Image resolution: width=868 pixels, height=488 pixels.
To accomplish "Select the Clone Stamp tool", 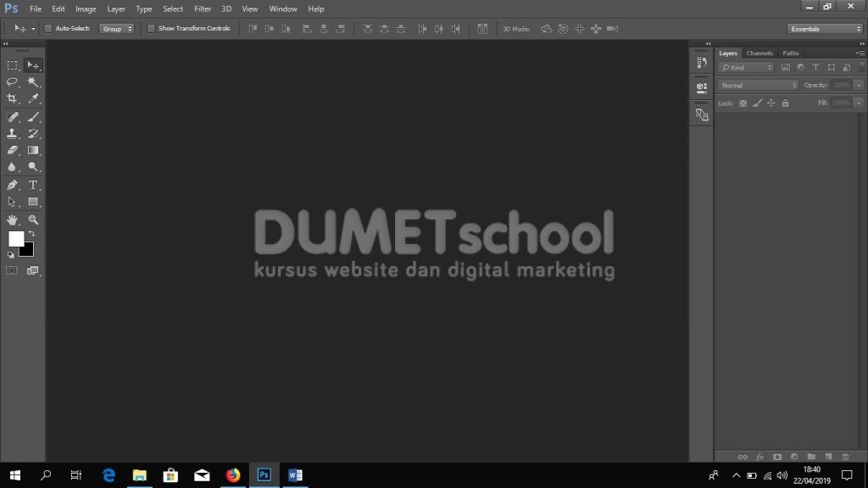I will click(x=12, y=133).
